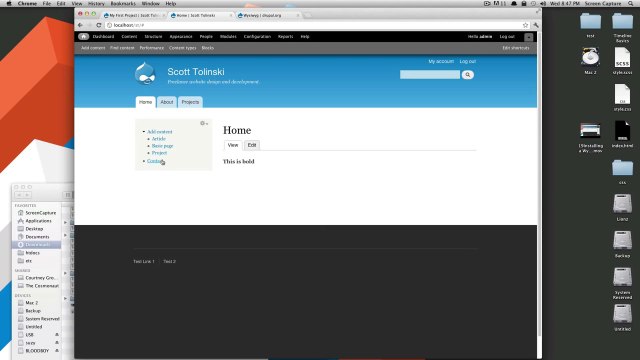Eject the USB device in Finder sidebar

(57, 335)
